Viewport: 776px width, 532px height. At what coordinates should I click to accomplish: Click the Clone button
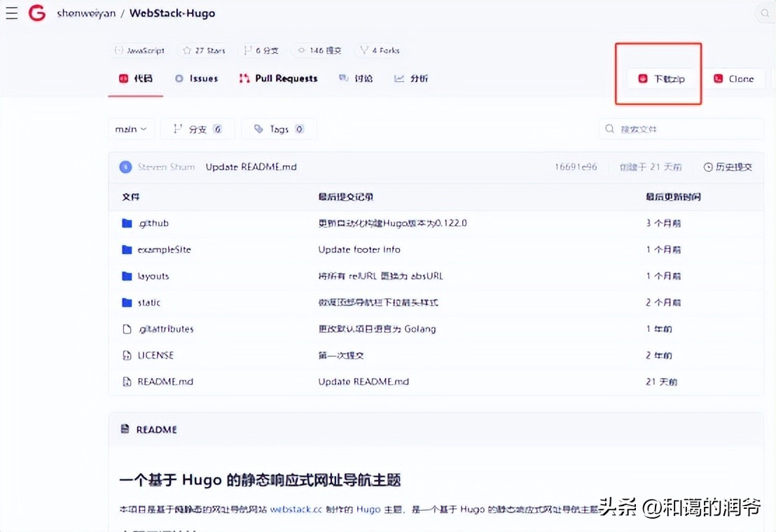pyautogui.click(x=735, y=78)
